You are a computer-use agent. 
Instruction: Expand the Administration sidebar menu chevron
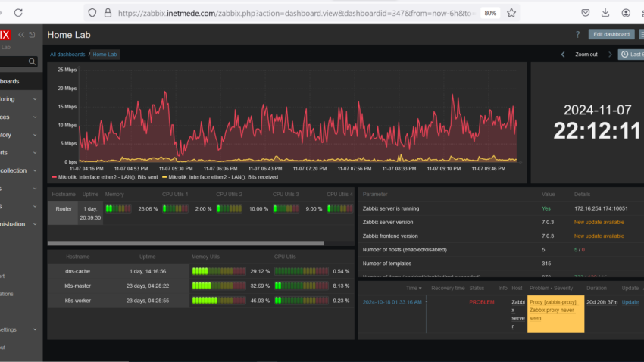(x=35, y=224)
